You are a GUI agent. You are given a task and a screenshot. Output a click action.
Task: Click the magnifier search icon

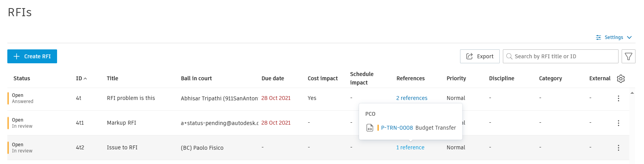tap(509, 56)
